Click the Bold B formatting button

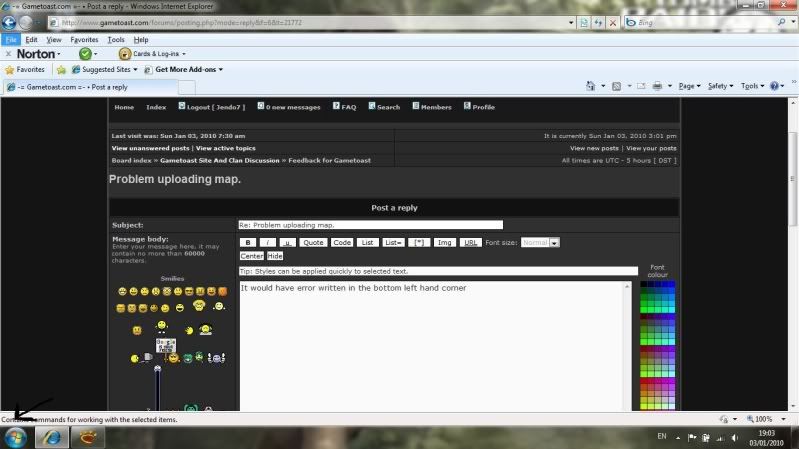pyautogui.click(x=248, y=243)
